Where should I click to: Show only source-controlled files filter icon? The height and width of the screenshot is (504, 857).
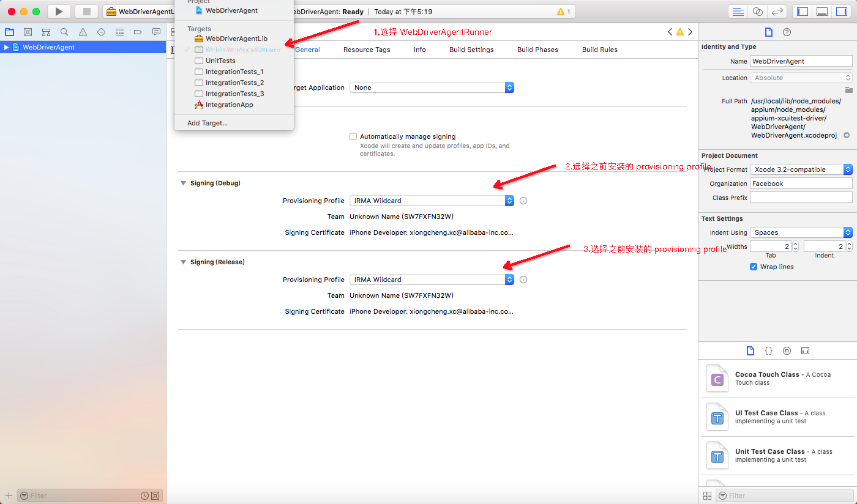155,495
